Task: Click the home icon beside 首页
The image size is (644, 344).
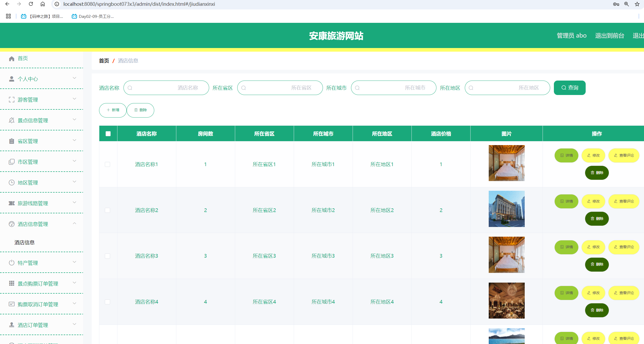Action: coord(12,58)
